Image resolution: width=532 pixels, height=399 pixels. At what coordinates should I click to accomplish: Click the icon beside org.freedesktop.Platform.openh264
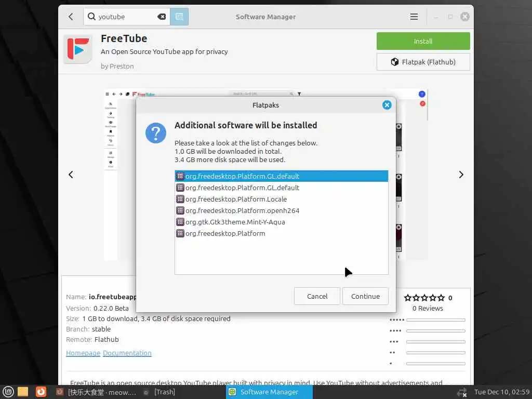pyautogui.click(x=180, y=211)
